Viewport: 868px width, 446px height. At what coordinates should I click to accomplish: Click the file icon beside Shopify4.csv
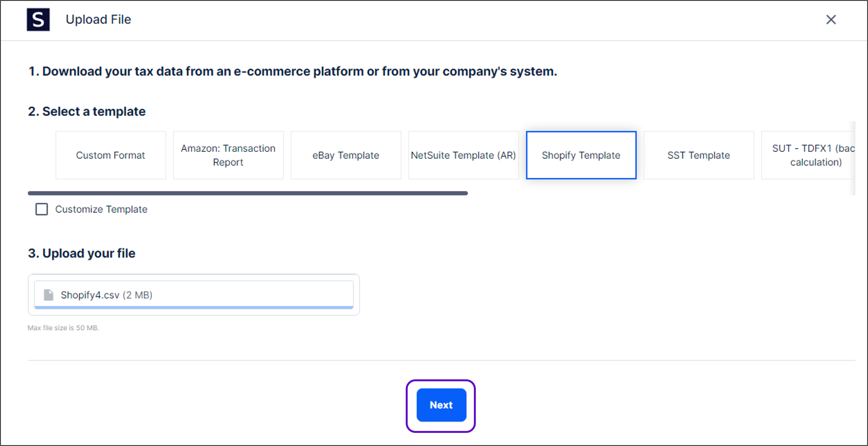(x=49, y=295)
